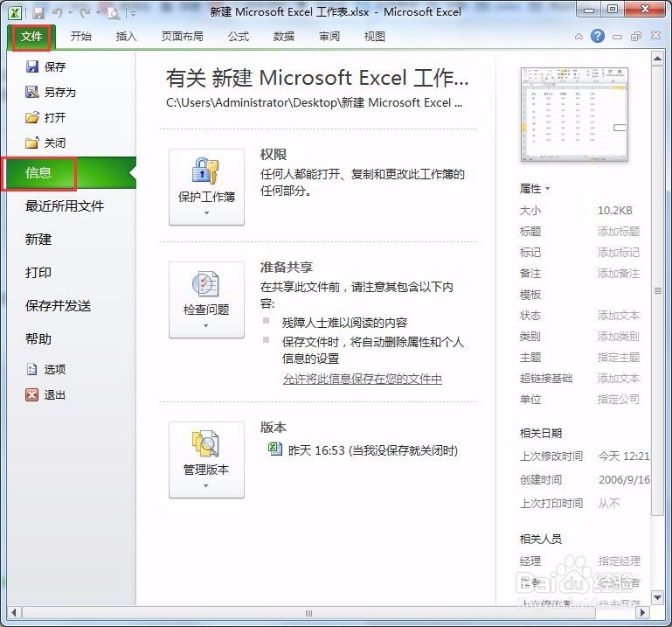Switch to the Page Layout (页面布局) tab
Screen dimensions: 672x627
182,37
